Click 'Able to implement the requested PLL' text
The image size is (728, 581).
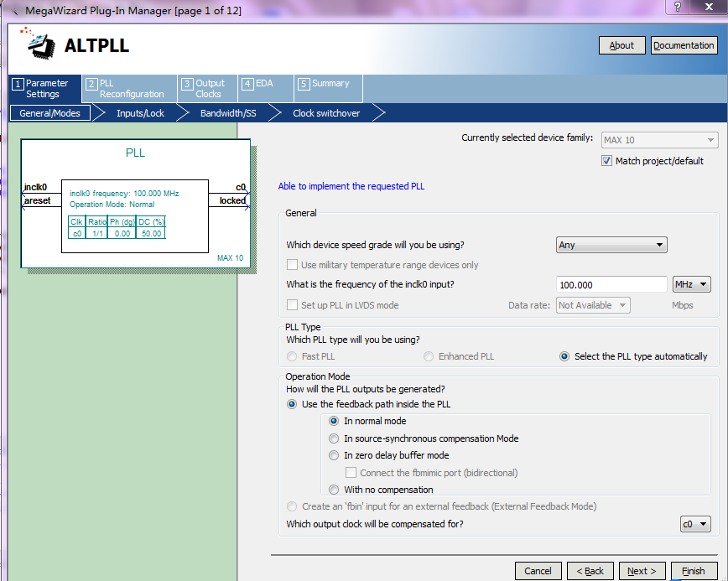(x=351, y=186)
